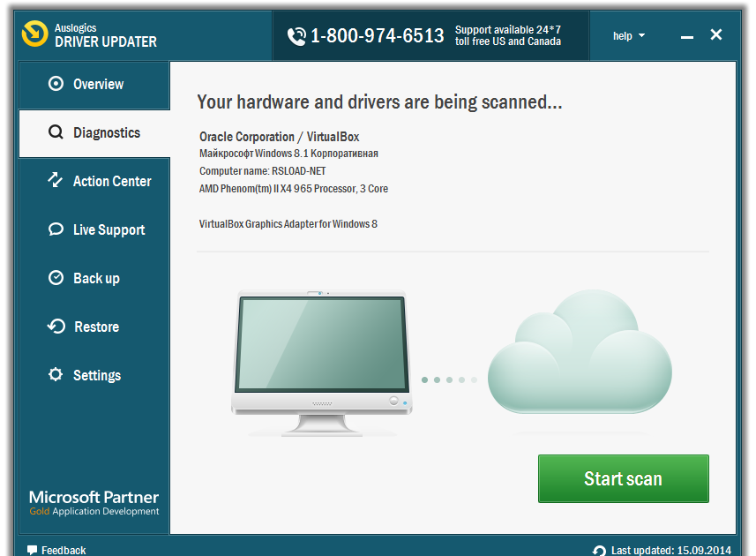
Task: Click the Oracle Corporation / VirtualBox text
Action: (279, 137)
